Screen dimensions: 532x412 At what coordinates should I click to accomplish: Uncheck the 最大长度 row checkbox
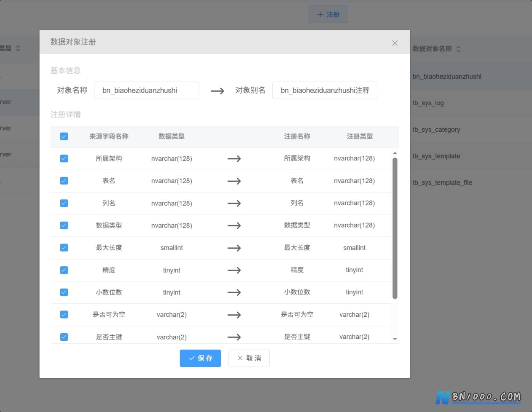click(64, 248)
